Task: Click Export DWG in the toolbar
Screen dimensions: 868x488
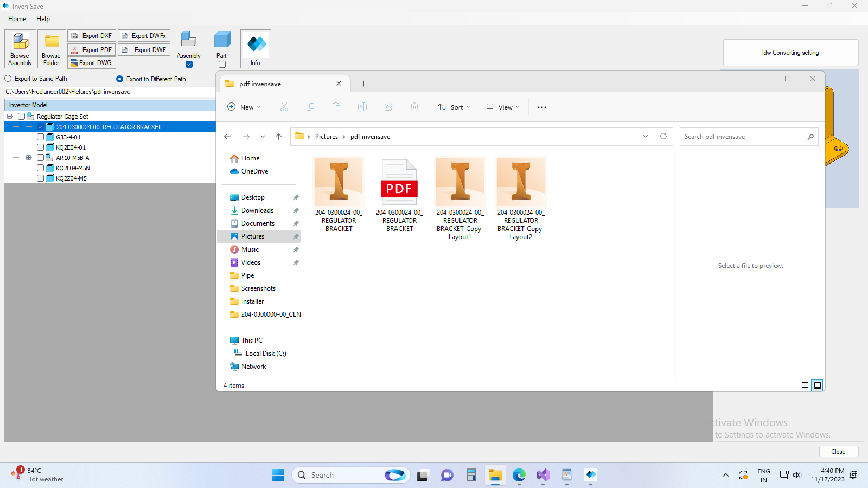Action: tap(92, 63)
